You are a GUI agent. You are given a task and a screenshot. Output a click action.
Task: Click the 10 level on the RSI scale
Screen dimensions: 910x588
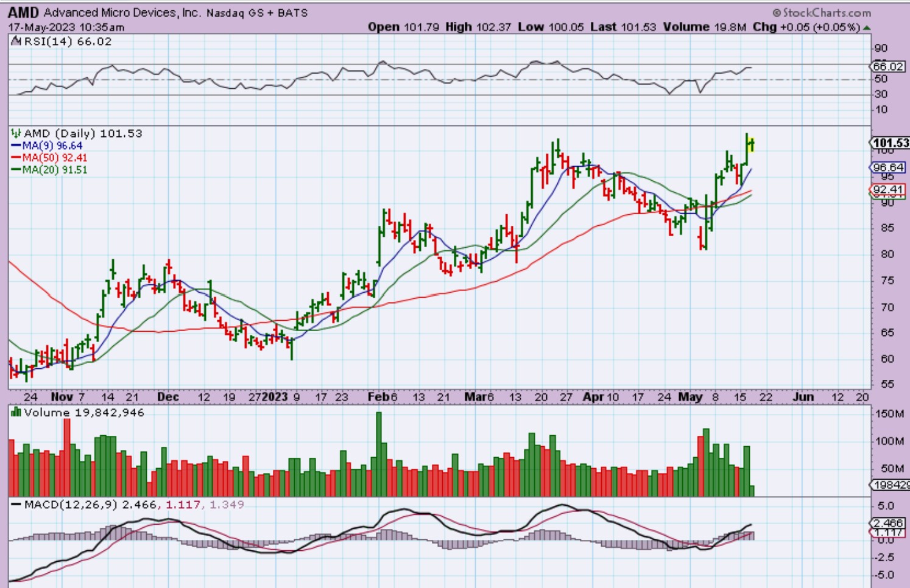click(x=881, y=110)
